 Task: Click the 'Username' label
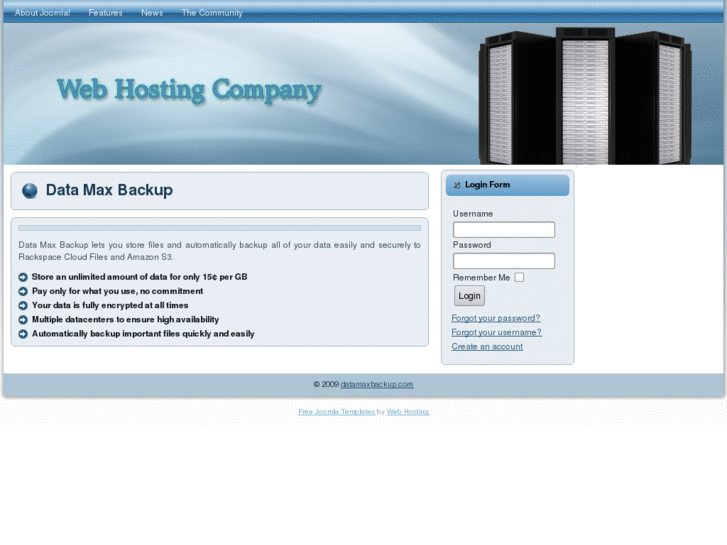tap(473, 214)
